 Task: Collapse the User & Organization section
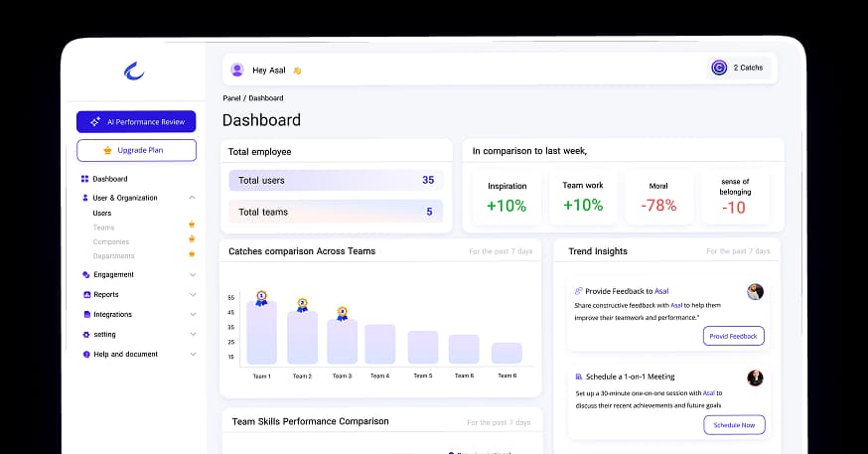(x=192, y=198)
